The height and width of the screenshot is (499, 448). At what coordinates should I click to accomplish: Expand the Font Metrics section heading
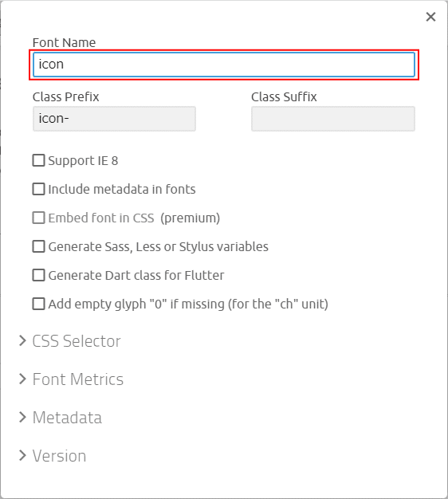[x=78, y=379]
